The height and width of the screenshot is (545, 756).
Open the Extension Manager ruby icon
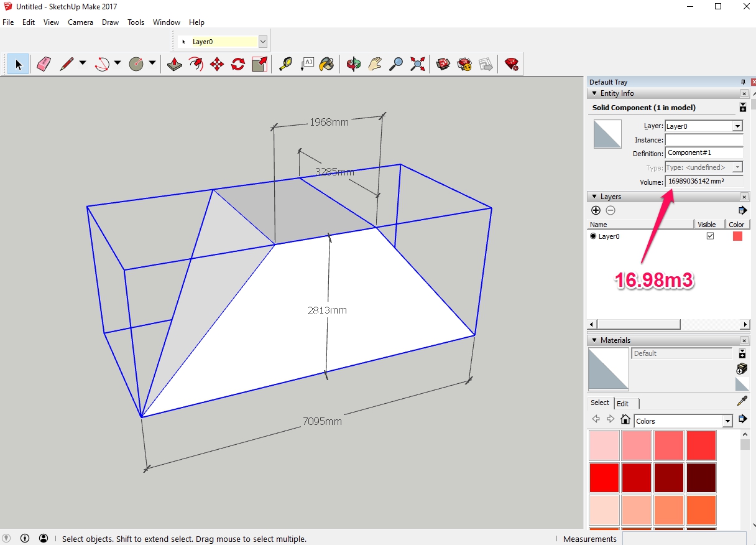pyautogui.click(x=512, y=64)
